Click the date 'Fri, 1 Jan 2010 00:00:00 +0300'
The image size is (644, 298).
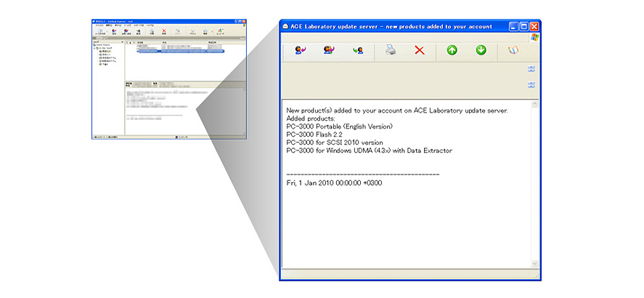[x=334, y=183]
